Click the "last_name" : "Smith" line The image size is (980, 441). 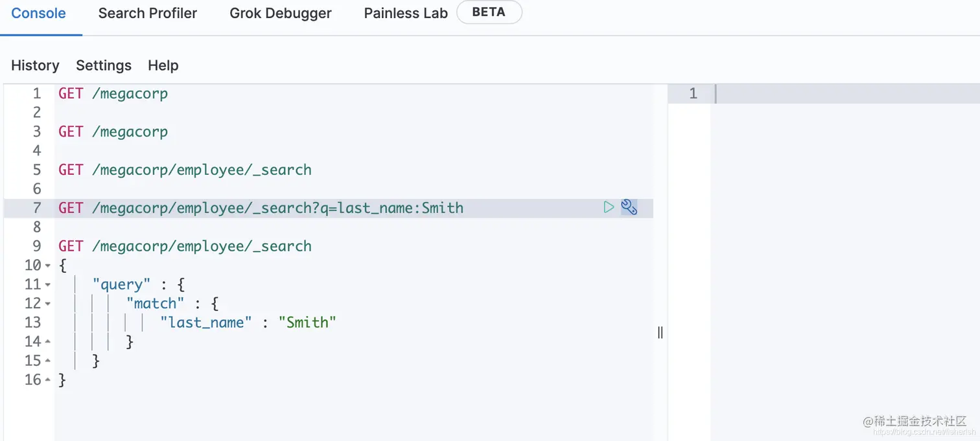coord(248,322)
